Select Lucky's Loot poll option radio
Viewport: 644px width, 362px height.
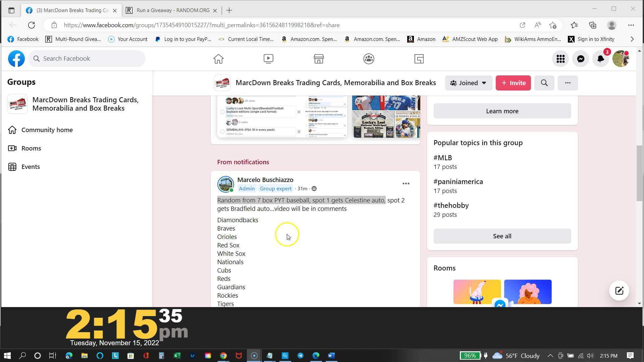point(222,112)
